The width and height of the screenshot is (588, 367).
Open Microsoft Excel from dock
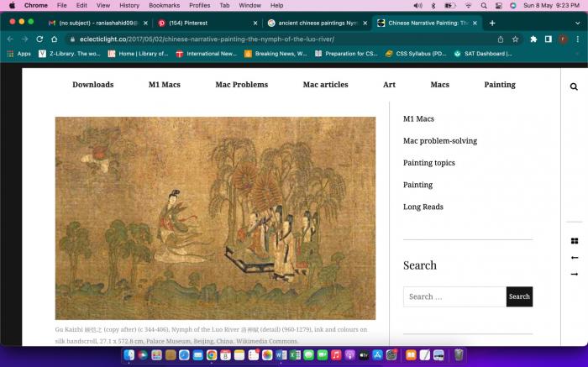pos(295,354)
